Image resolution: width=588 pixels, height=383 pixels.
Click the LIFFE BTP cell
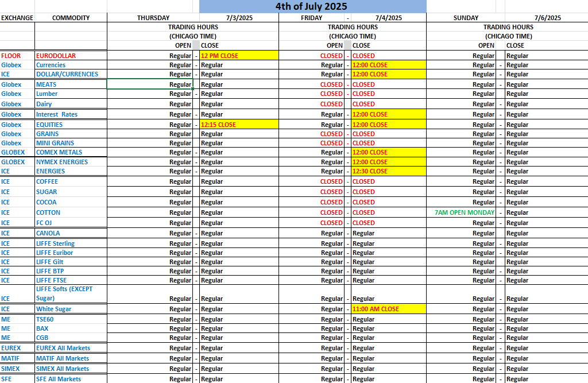[x=71, y=271]
